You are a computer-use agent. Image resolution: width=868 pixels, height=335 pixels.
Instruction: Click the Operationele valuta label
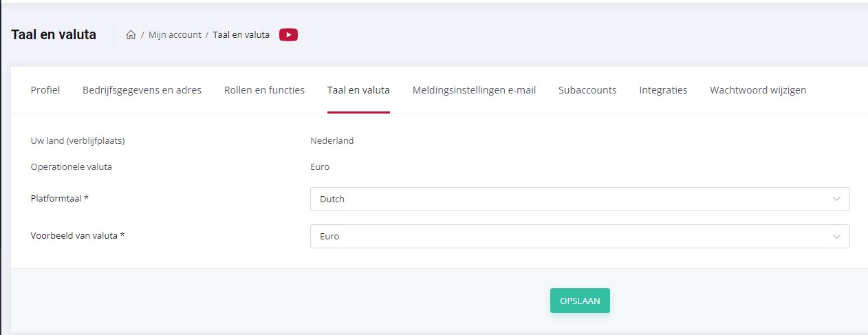click(72, 166)
